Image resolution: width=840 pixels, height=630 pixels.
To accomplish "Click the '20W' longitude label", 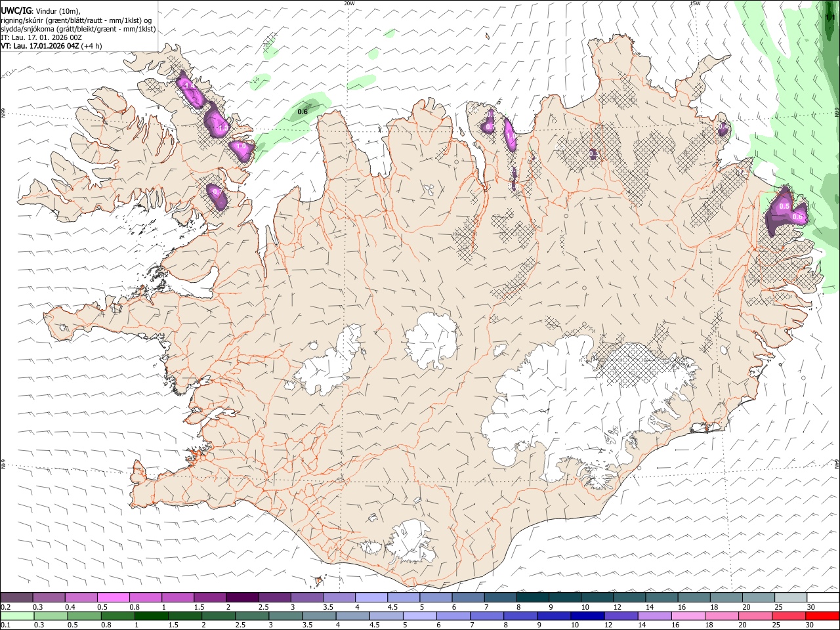I will click(x=349, y=3).
